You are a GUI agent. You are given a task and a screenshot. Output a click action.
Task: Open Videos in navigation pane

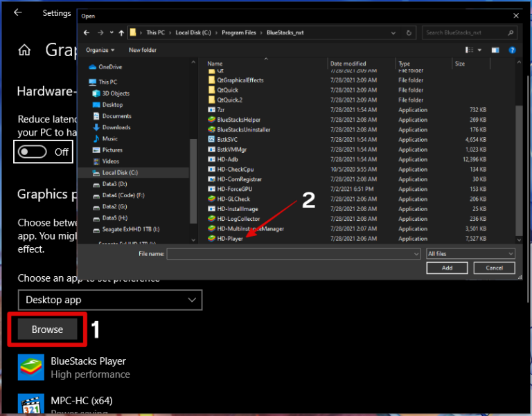[x=105, y=161]
